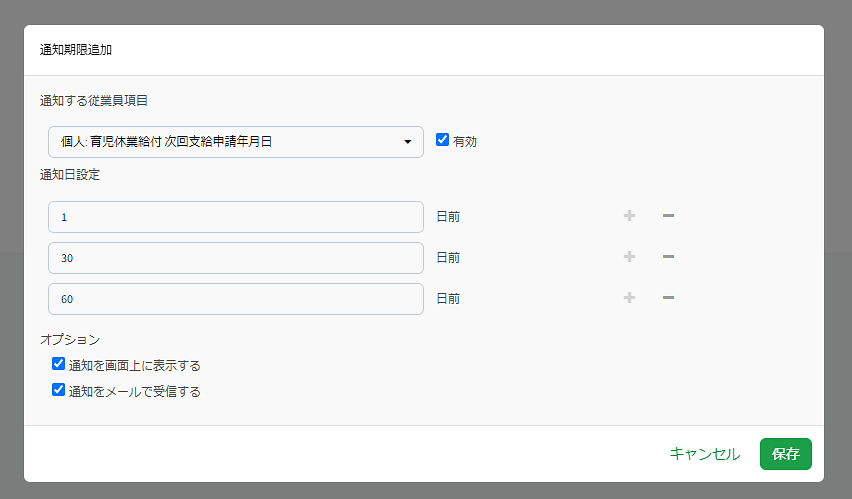Click plus icon beside the 60 日前 row
The width and height of the screenshot is (852, 499).
(x=629, y=297)
